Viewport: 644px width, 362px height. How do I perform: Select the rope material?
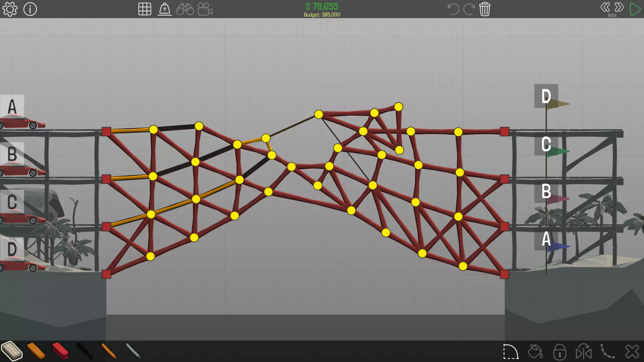(109, 351)
